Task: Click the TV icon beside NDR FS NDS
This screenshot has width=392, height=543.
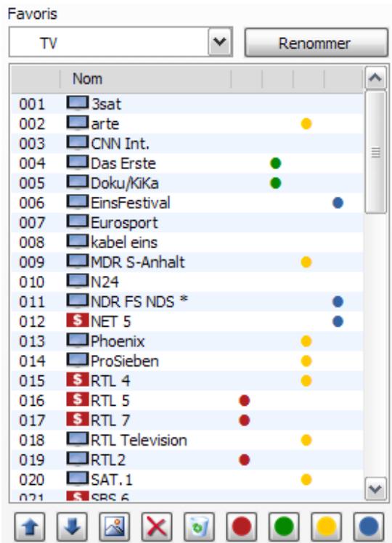Action: (77, 301)
